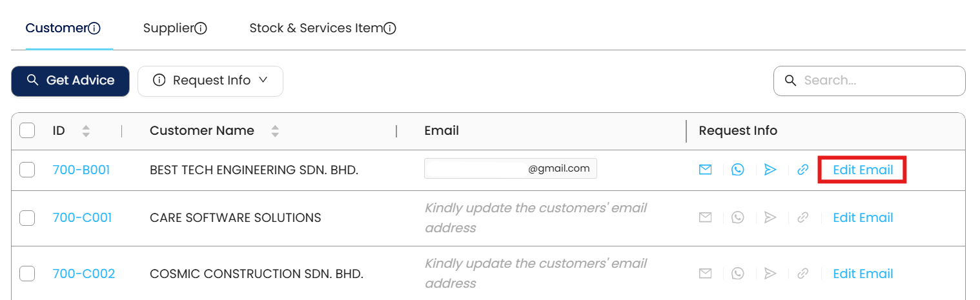The image size is (980, 300).
Task: Toggle the select-all checkbox in table header
Action: [x=27, y=131]
